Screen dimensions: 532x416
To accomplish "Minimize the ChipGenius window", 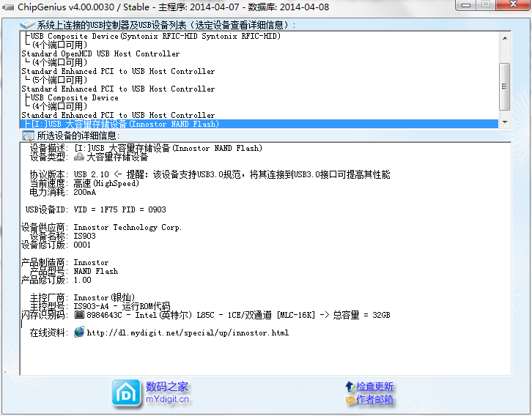I will (x=466, y=4).
